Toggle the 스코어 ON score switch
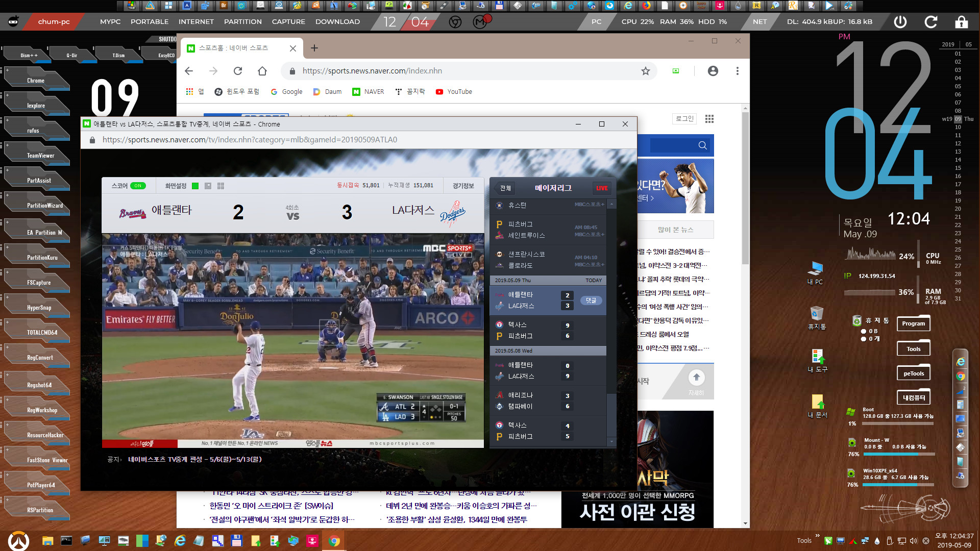This screenshot has height=551, width=980. tap(138, 186)
